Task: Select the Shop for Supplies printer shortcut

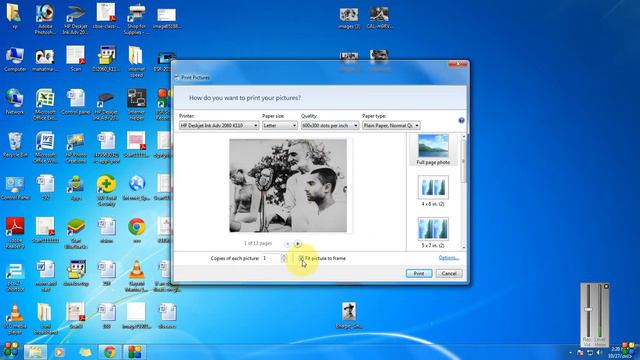Action: [x=136, y=19]
